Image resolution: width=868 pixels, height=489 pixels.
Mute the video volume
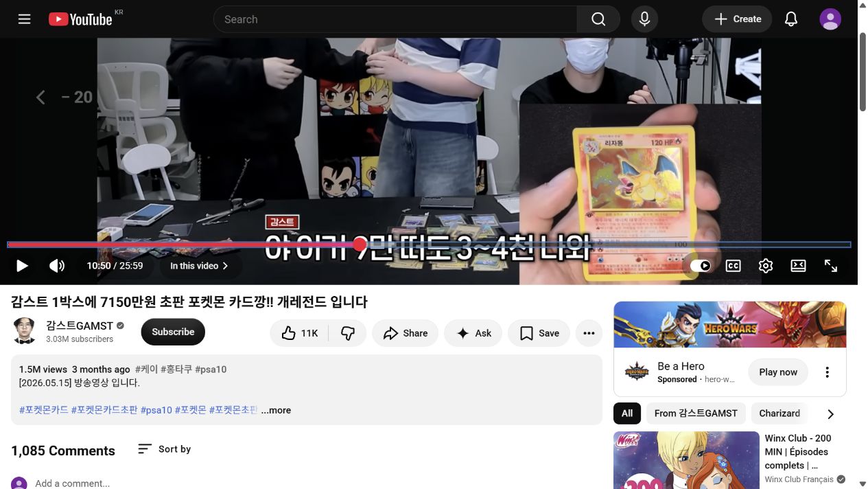point(57,266)
